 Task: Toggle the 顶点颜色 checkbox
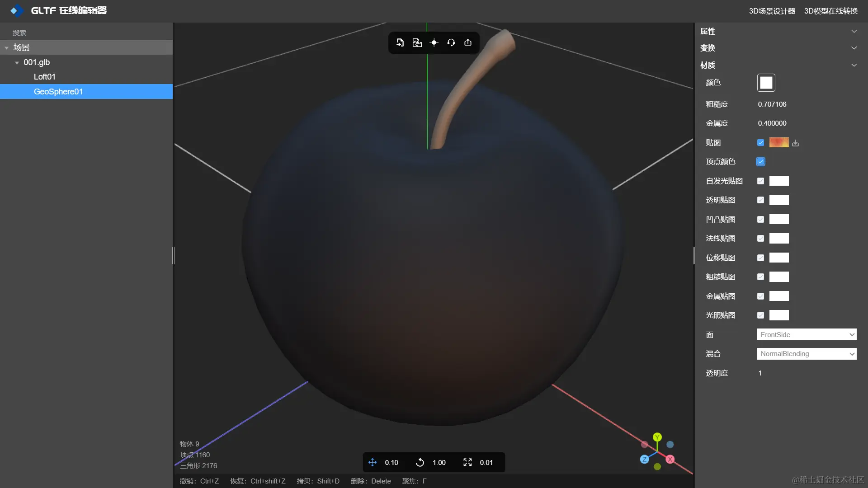coord(760,162)
